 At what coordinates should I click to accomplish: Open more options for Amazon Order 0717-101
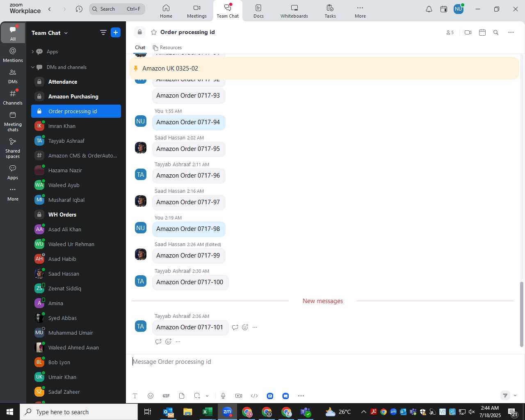pyautogui.click(x=255, y=327)
